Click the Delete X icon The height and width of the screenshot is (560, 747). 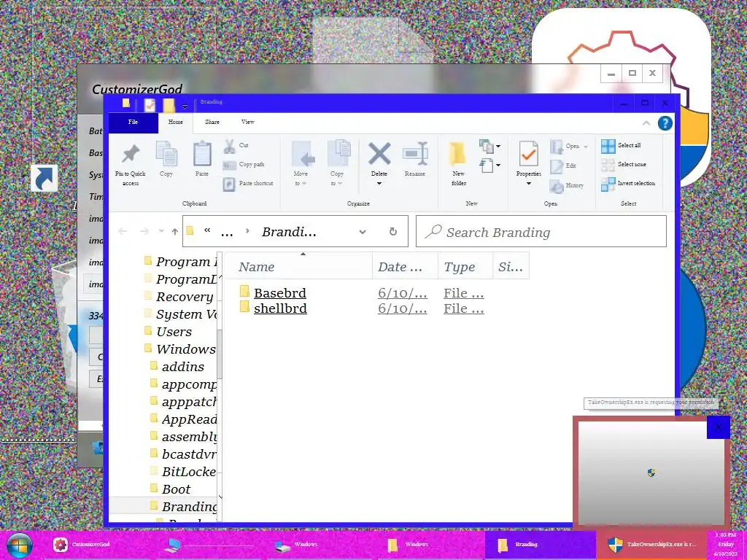pyautogui.click(x=379, y=154)
